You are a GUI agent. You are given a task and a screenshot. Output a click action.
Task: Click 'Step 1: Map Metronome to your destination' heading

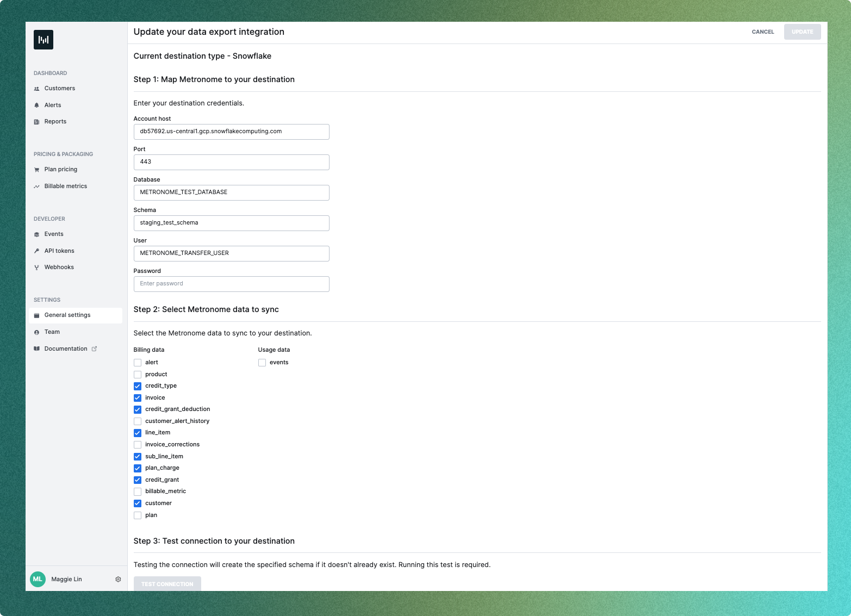(214, 79)
